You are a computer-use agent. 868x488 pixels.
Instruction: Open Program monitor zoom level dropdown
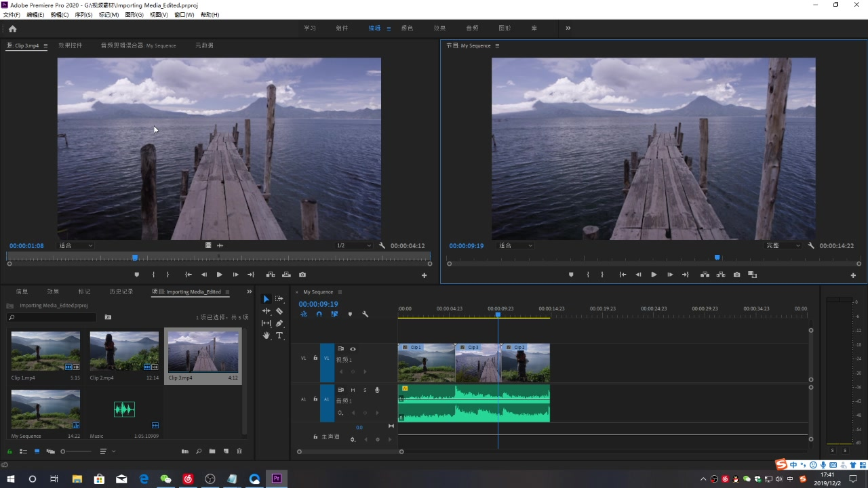pyautogui.click(x=515, y=245)
